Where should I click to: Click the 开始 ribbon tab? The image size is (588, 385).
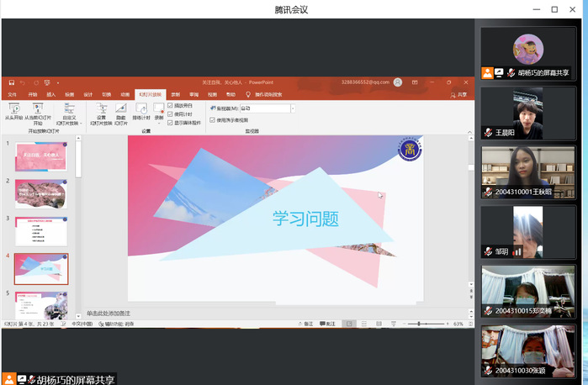click(x=33, y=94)
